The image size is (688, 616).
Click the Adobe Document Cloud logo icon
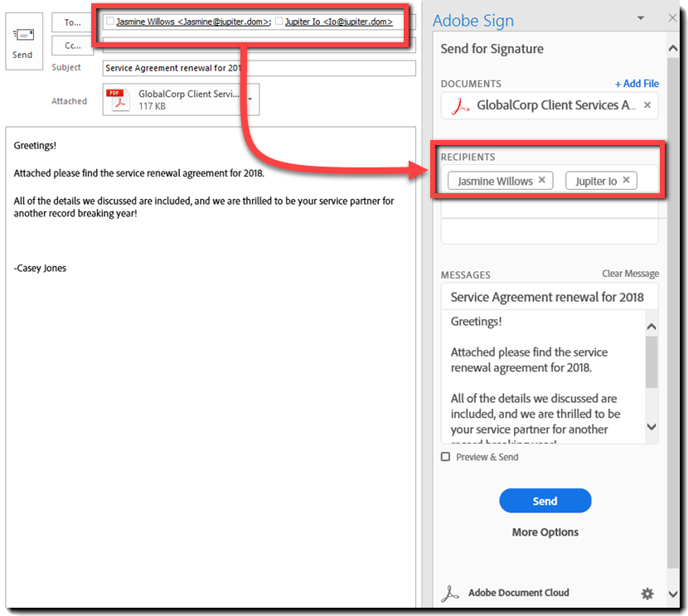coord(450,593)
